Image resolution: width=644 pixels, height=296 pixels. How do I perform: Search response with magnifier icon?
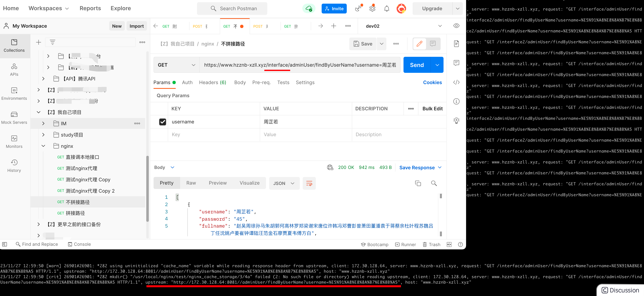[434, 183]
